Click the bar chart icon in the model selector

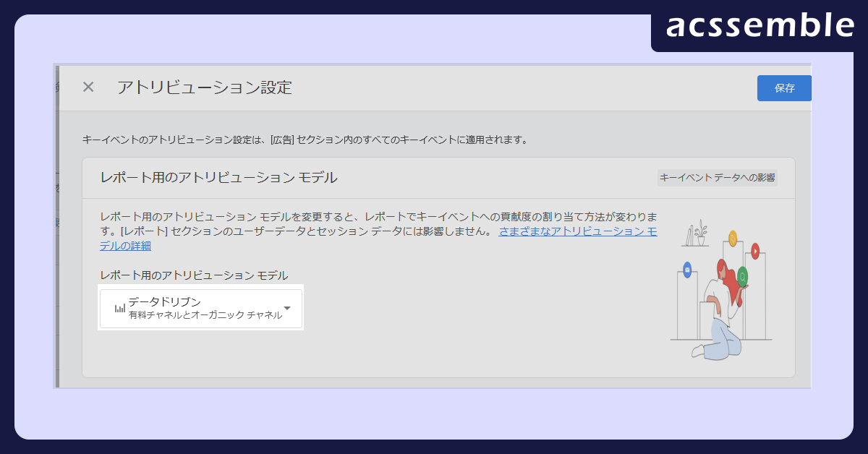coord(119,309)
